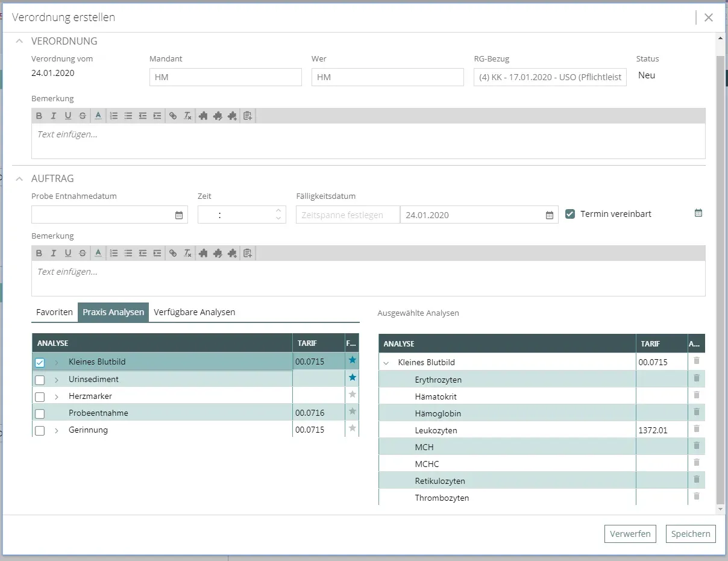The height and width of the screenshot is (561, 728).
Task: Toggle underline in Verordnung Bemerkung toolbar
Action: (x=68, y=116)
